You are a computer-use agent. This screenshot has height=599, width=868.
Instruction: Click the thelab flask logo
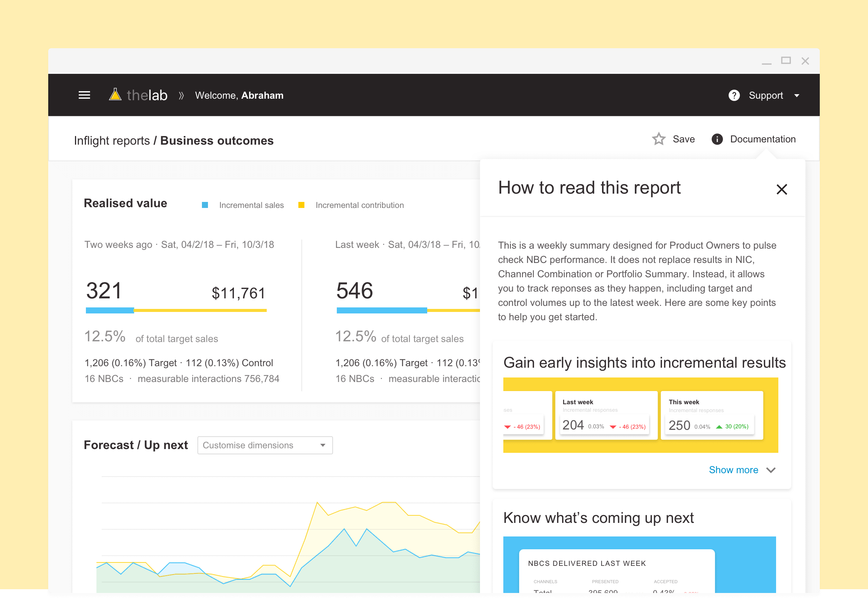coord(115,95)
